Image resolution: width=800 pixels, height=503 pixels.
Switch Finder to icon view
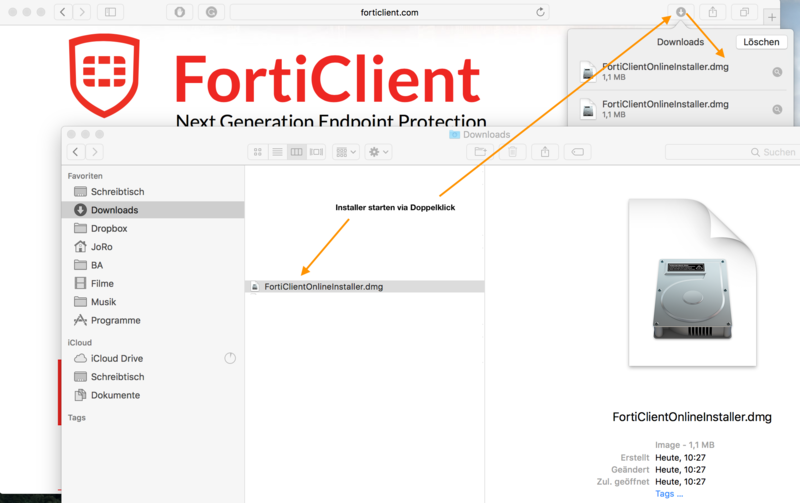pyautogui.click(x=258, y=152)
